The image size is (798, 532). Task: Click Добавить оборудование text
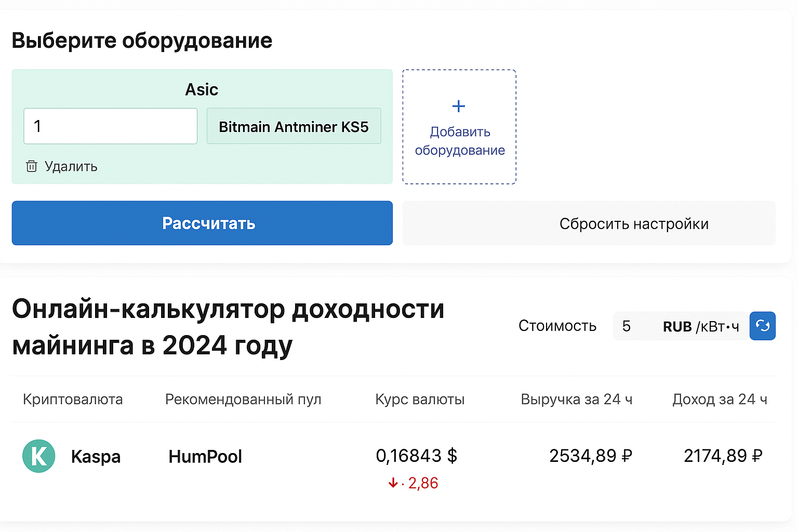460,141
